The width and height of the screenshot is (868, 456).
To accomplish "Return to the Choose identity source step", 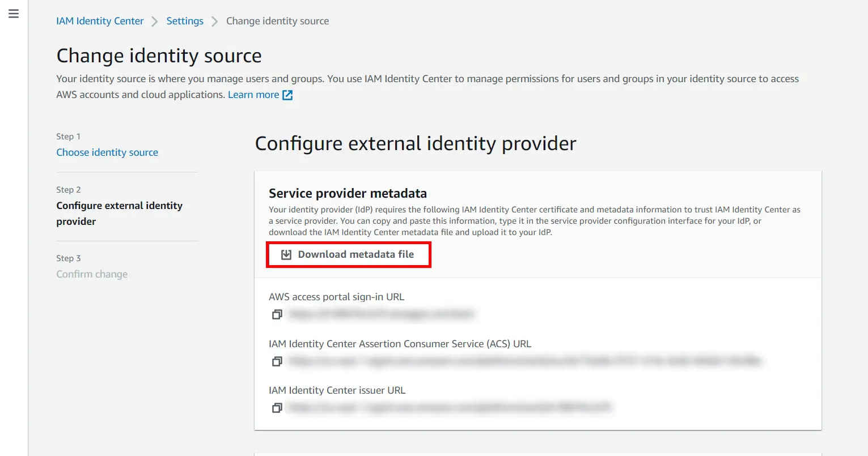I will (x=107, y=152).
